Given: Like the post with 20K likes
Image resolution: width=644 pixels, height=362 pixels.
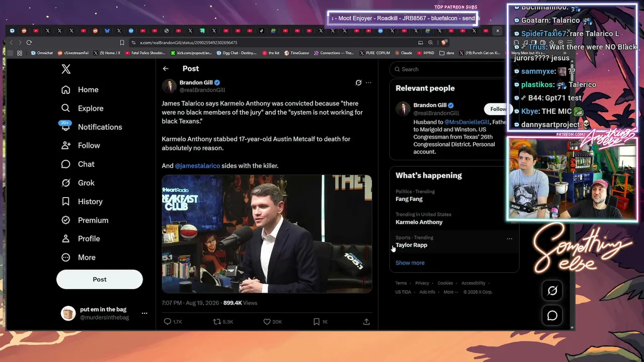Looking at the screenshot, I should [x=273, y=322].
